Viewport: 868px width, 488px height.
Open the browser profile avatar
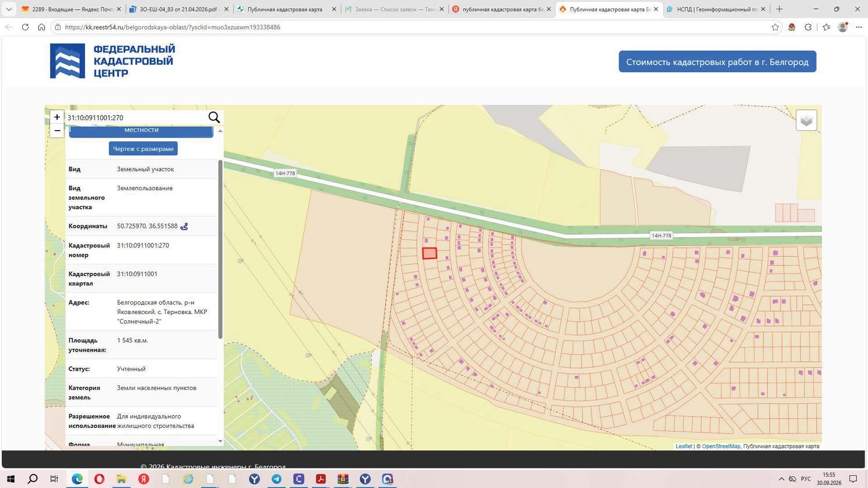[843, 27]
